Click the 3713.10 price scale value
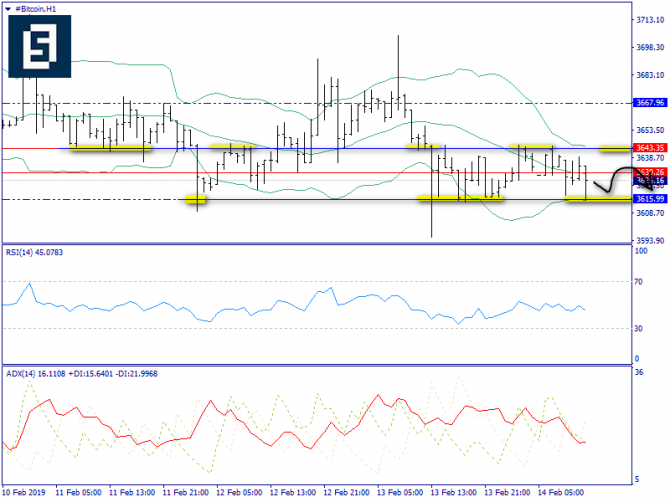 650,20
